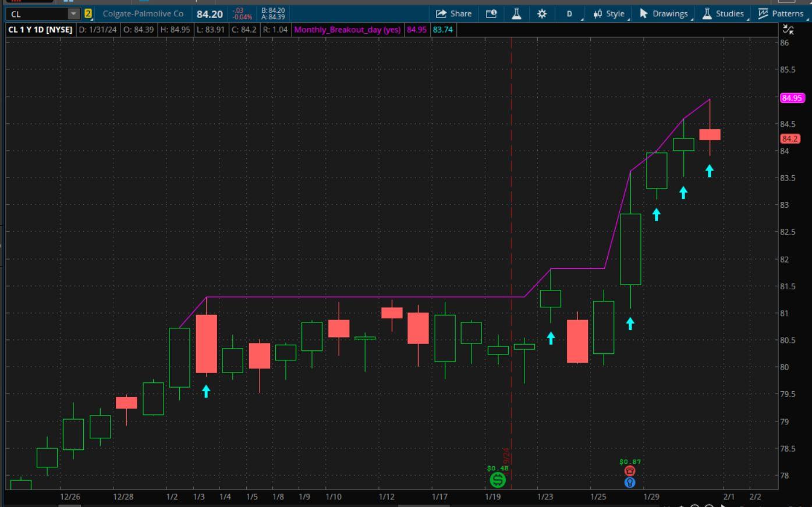Click the Share button in chart toolbar

(x=453, y=13)
